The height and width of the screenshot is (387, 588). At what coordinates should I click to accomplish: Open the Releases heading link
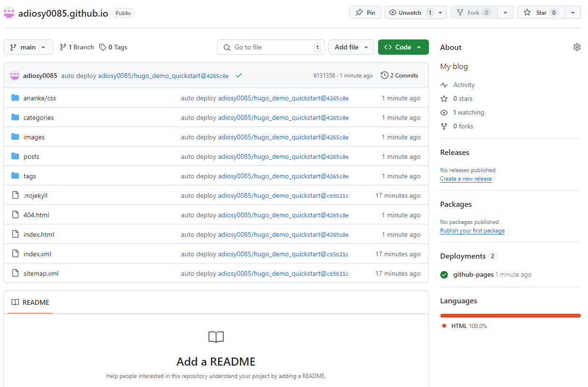pos(455,153)
